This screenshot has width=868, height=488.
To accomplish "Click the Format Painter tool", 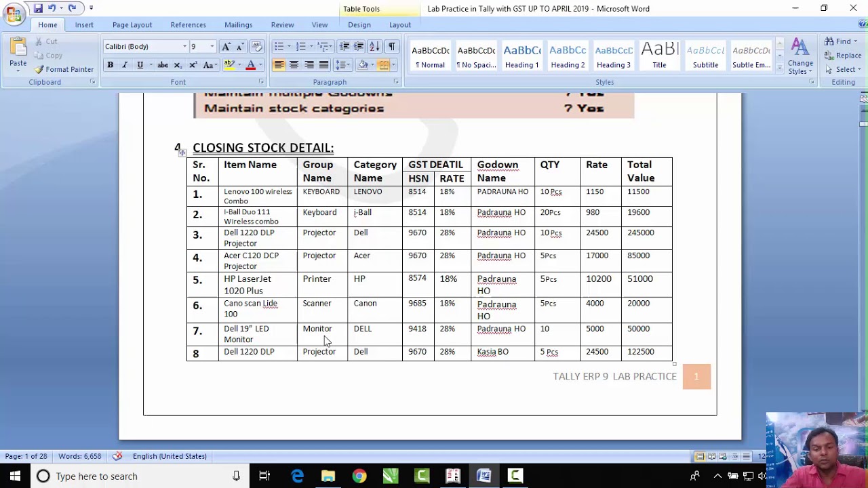I will coord(64,69).
